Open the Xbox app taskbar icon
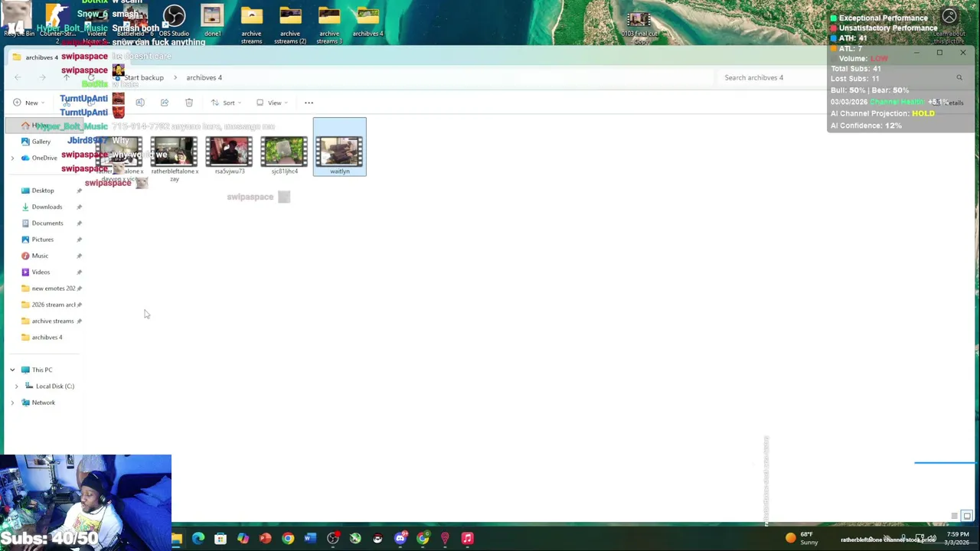Viewport: 980px width, 551px height. 355,539
